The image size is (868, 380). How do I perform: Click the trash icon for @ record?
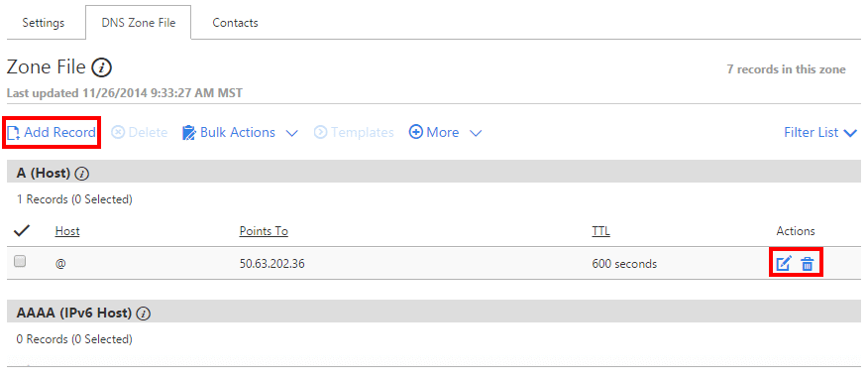(808, 264)
